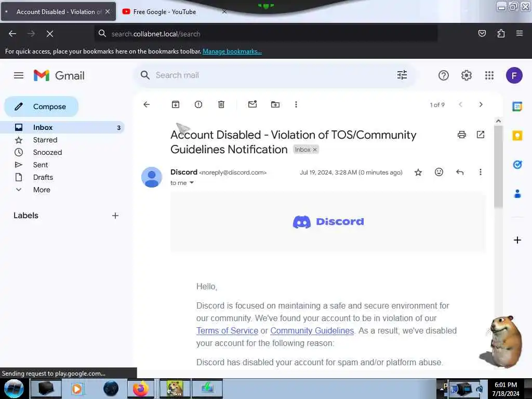The height and width of the screenshot is (399, 532).
Task: Open more actions in email toolbar
Action: point(296,104)
